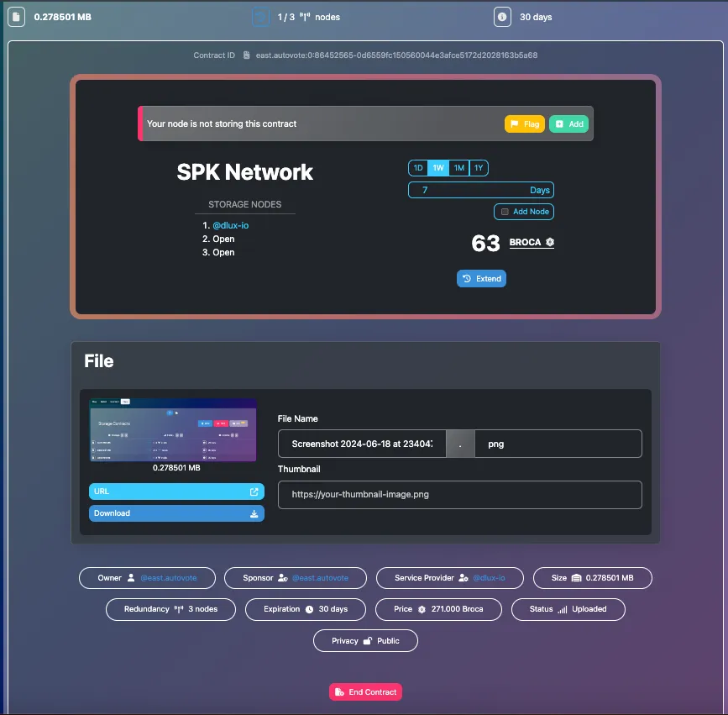Click the file icon beside 0.278501 MB header
The width and height of the screenshot is (728, 715).
tap(16, 17)
